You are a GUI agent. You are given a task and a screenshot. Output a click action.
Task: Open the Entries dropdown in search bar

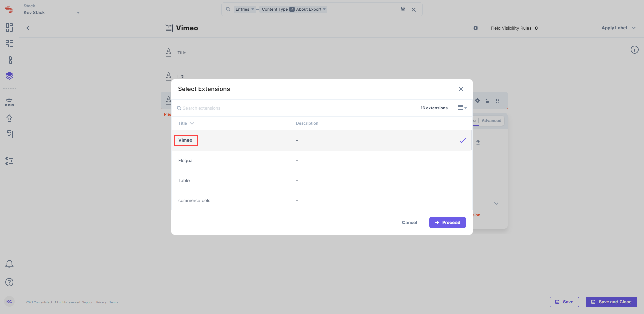pyautogui.click(x=245, y=9)
